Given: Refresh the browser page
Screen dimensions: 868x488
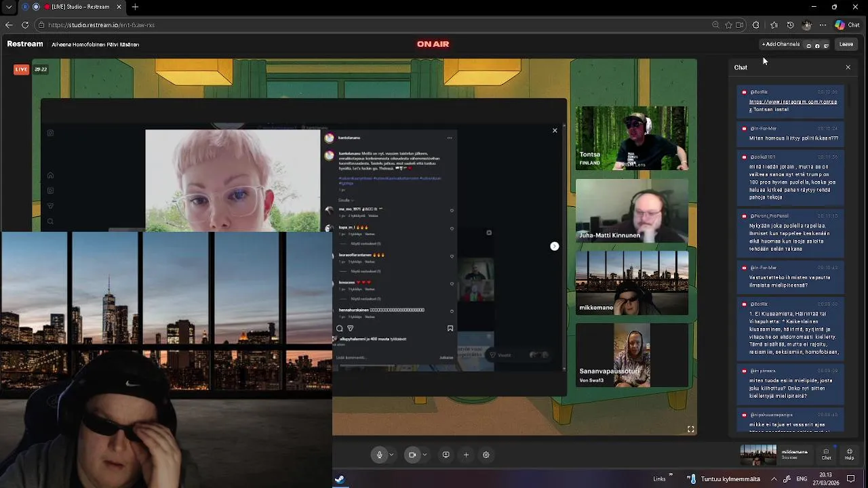Looking at the screenshot, I should coord(25,24).
